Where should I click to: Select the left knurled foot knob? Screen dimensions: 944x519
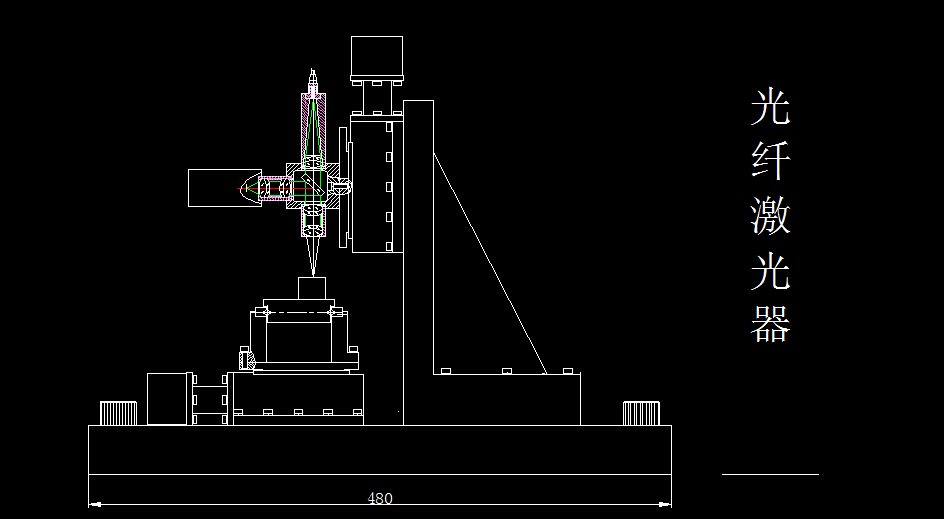coord(119,413)
